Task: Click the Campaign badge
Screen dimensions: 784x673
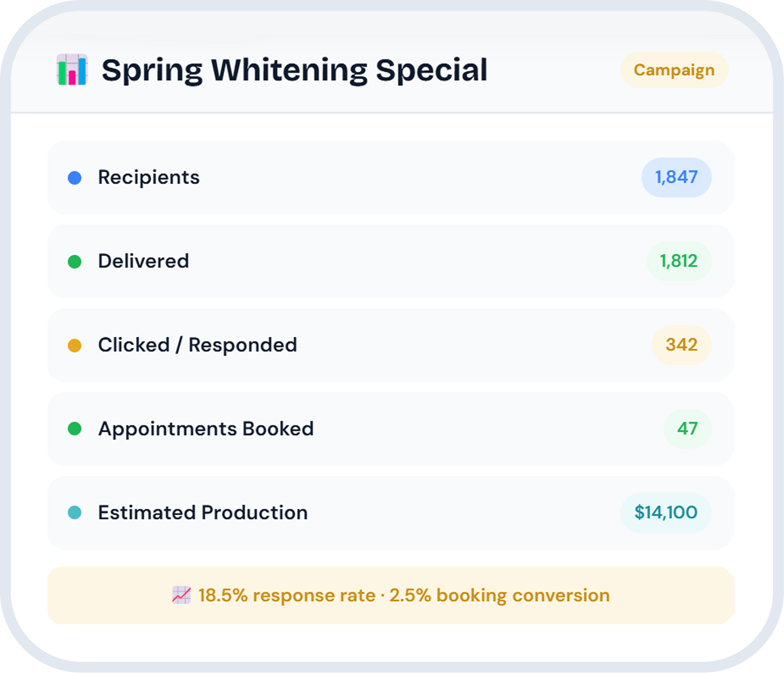Action: 674,70
